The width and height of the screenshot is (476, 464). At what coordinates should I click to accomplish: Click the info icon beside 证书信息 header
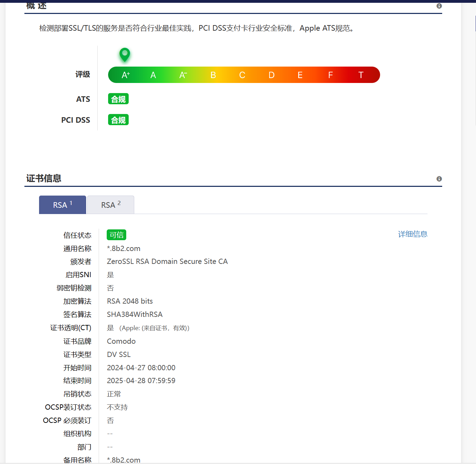coord(439,178)
